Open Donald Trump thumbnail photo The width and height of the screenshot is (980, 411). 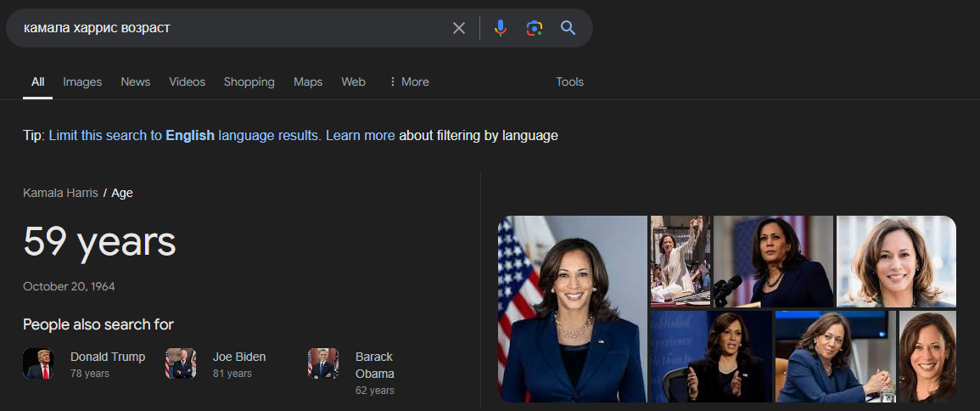(38, 363)
